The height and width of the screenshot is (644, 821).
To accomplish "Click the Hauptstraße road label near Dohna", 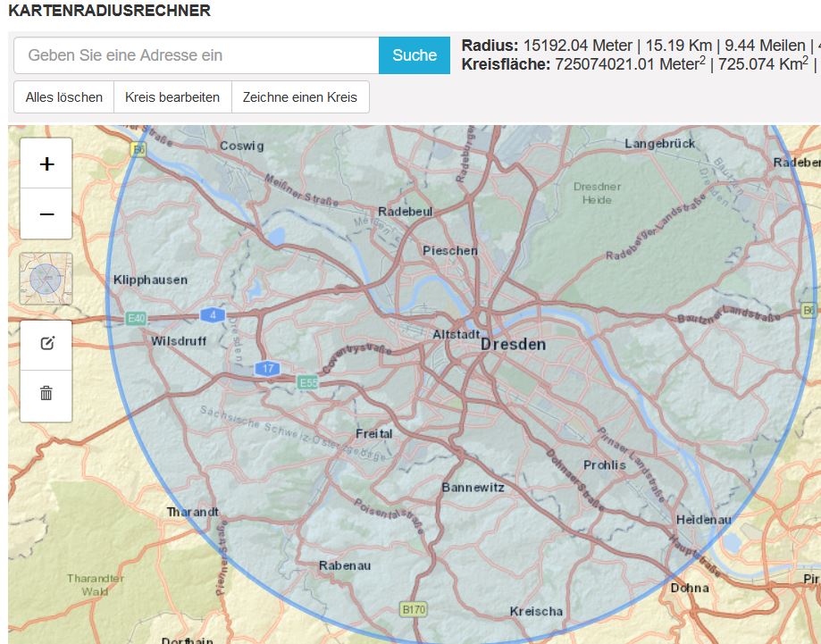I will (x=695, y=556).
